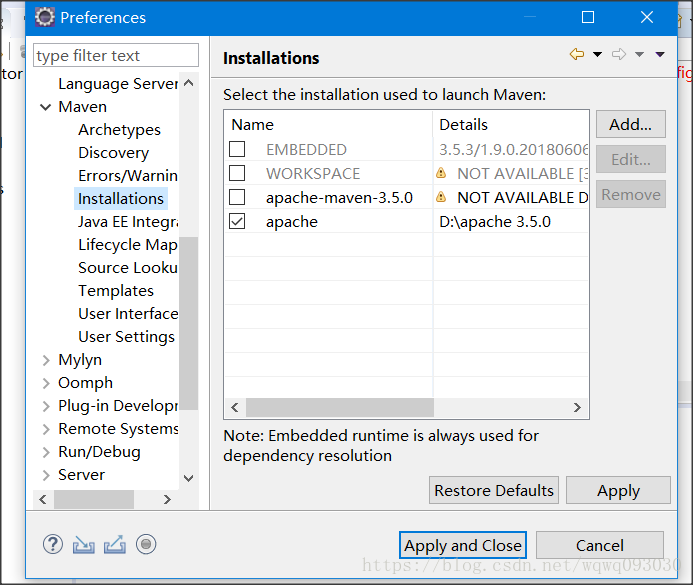
Task: Click the tree vertical scrollbar thumb
Action: [189, 324]
